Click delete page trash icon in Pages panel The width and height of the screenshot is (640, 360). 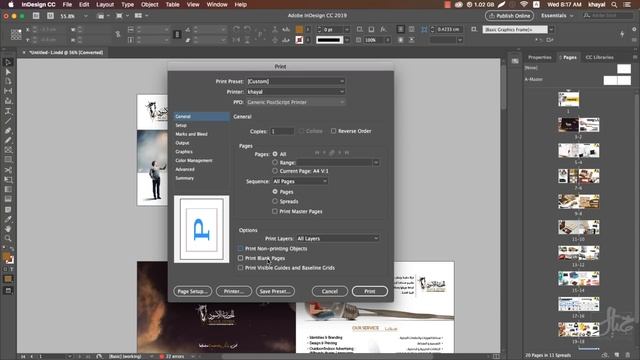(x=628, y=355)
